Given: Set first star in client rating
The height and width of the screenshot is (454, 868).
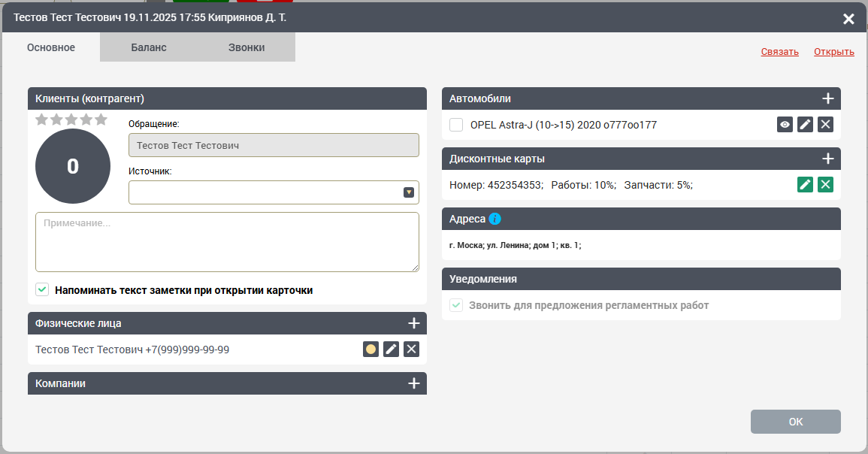Looking at the screenshot, I should click(41, 120).
